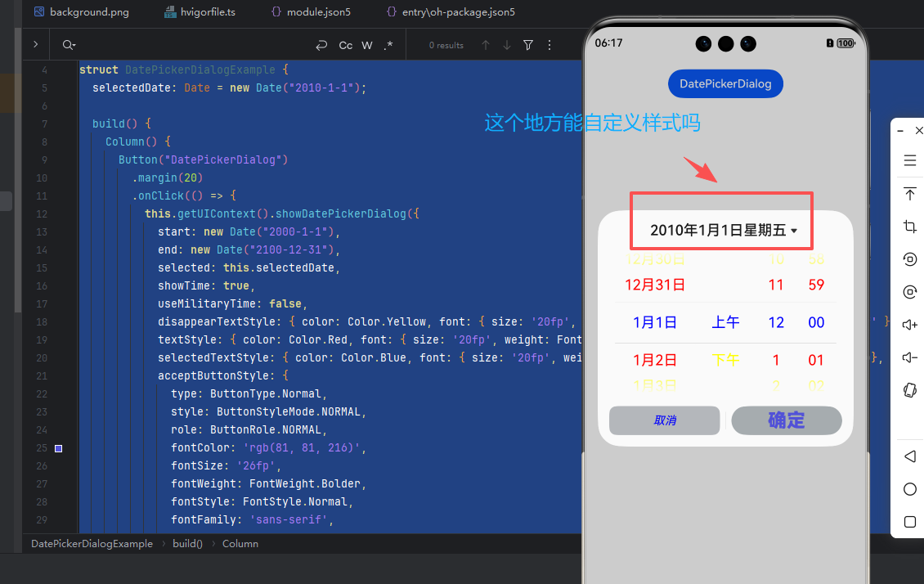This screenshot has width=924, height=584.
Task: Click the emulator volume up icon
Action: [909, 325]
